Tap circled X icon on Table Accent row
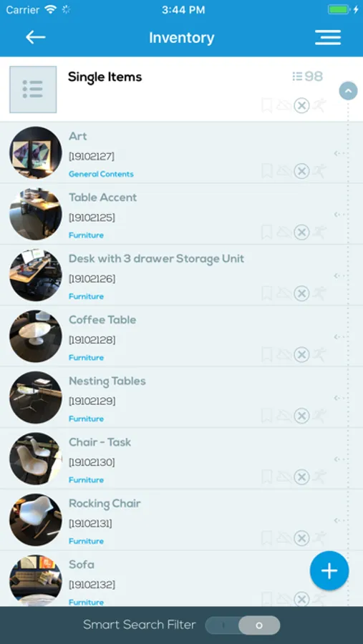This screenshot has width=363, height=644. pyautogui.click(x=301, y=232)
